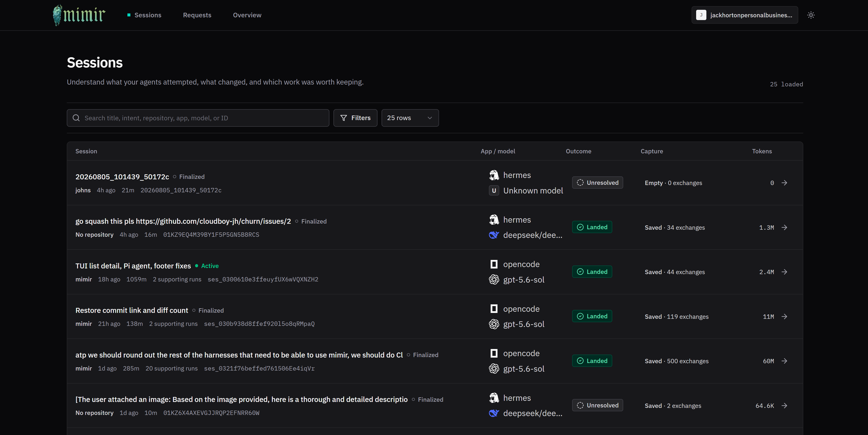Click '11M' token count
Viewport: 868px width, 435px height.
(x=768, y=316)
